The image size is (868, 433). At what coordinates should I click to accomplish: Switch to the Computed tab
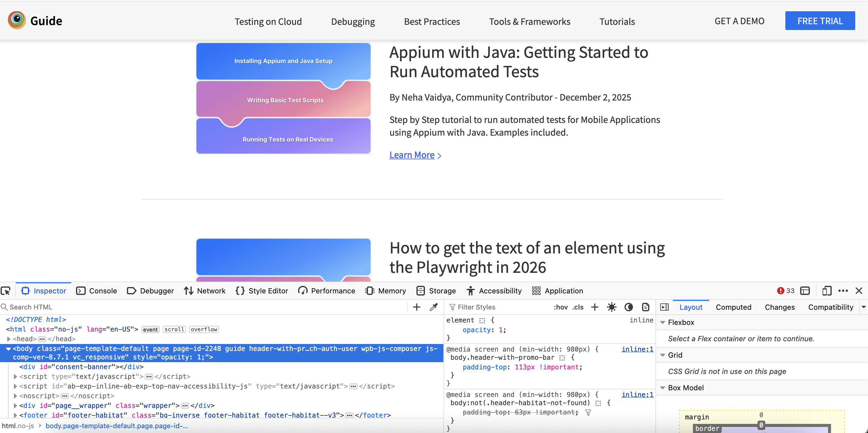pos(734,307)
